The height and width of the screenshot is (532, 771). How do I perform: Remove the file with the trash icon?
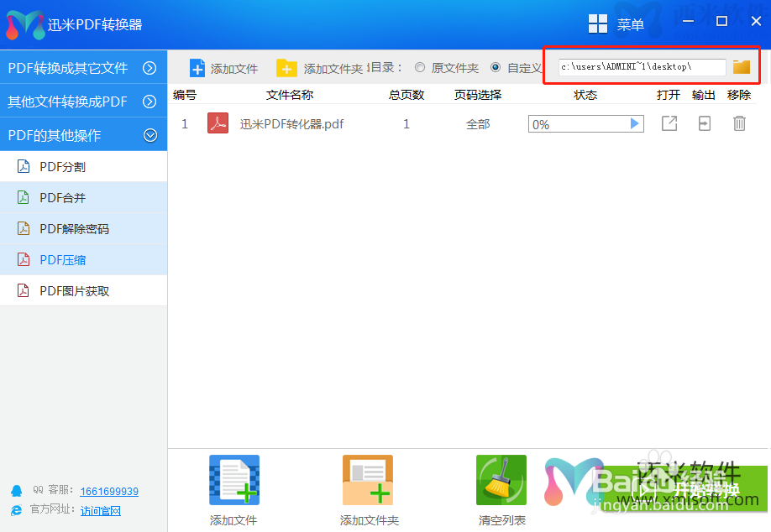click(x=740, y=123)
